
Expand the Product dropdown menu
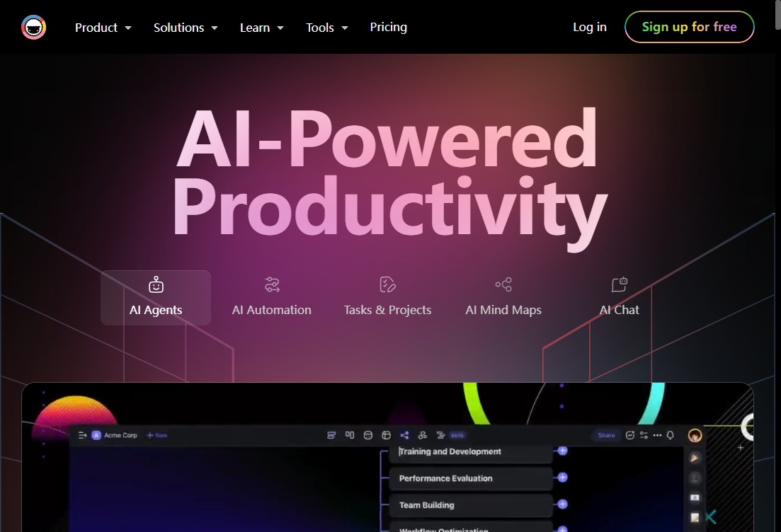click(x=103, y=28)
